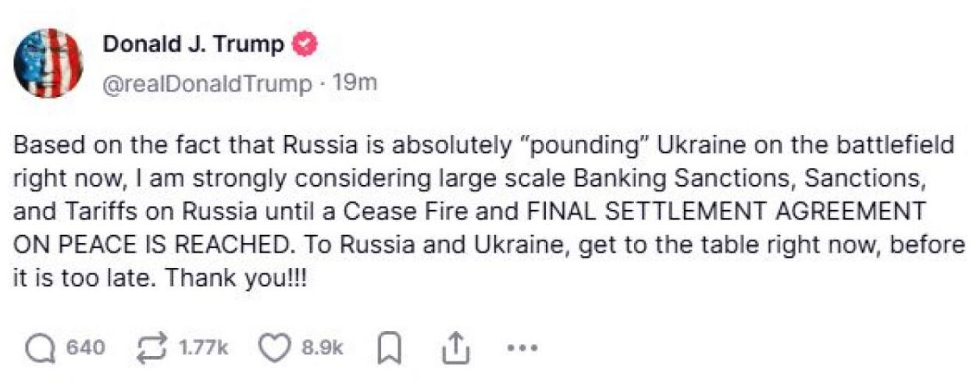The height and width of the screenshot is (392, 980).
Task: Click the 19m post timestamp
Action: 355,84
